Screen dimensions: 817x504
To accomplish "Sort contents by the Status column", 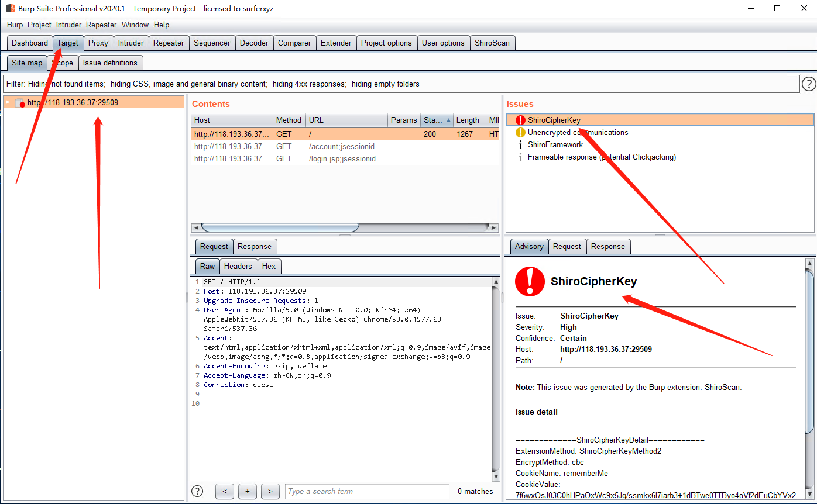I will [437, 120].
